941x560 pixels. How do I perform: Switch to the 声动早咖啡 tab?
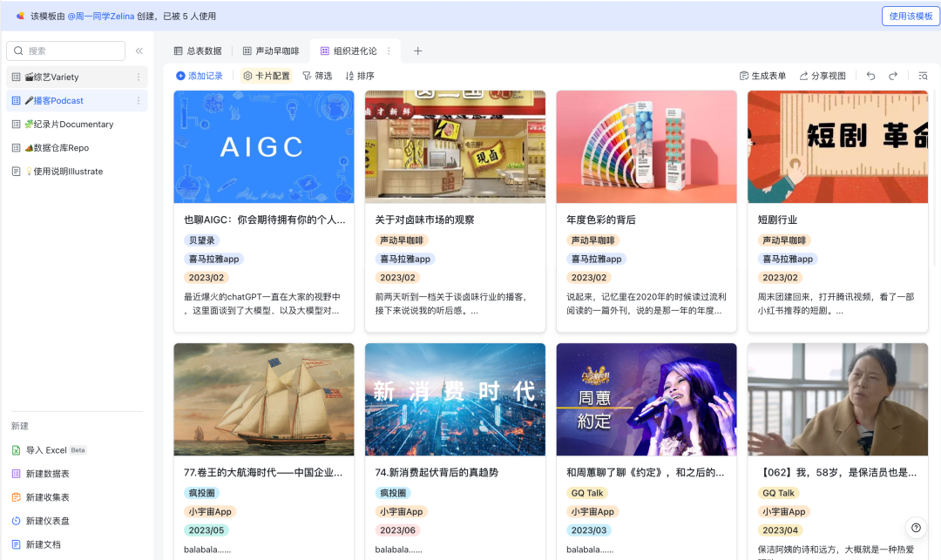point(271,51)
